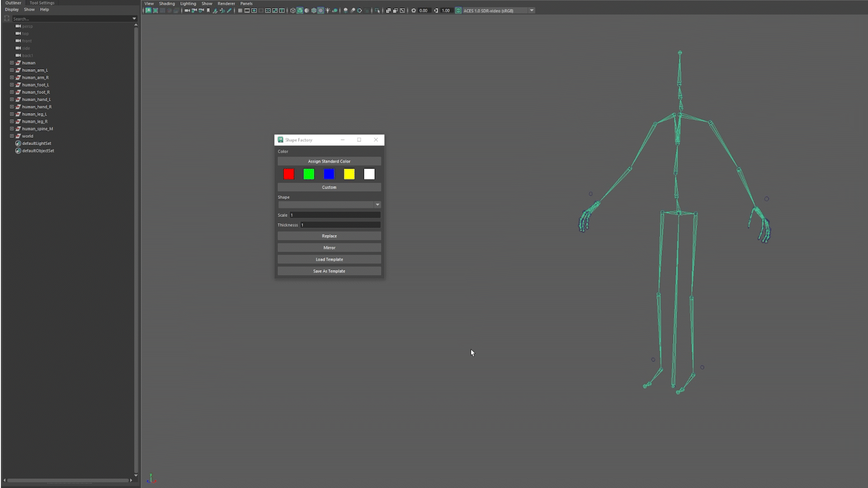
Task: Toggle color management view transform button
Action: [x=458, y=10]
